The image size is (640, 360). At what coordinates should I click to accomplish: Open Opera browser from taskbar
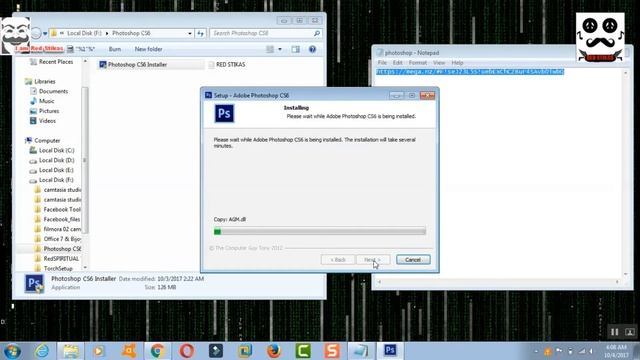(186, 351)
